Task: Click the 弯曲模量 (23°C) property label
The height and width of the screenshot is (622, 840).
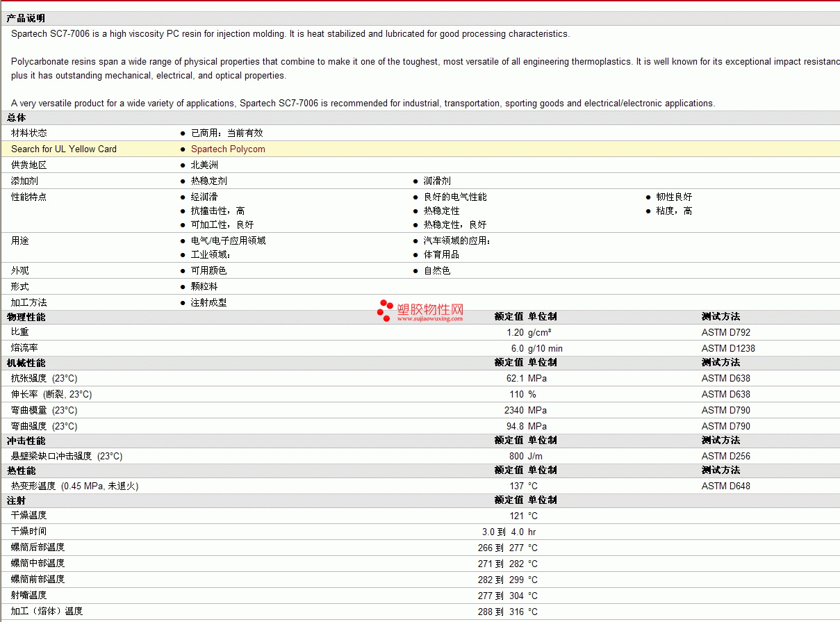Action: tap(44, 410)
